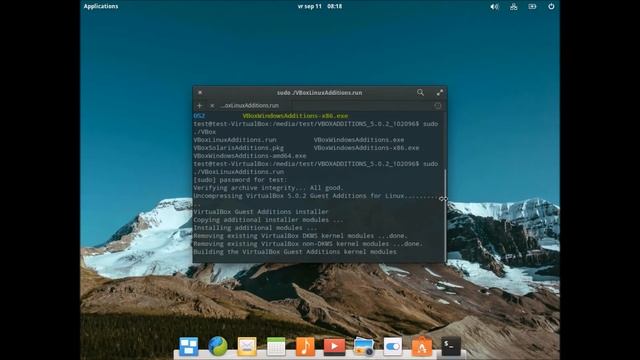Click the VBoxLinuxAdditions.run filename in listing
Image resolution: width=640 pixels, height=360 pixels.
235,140
